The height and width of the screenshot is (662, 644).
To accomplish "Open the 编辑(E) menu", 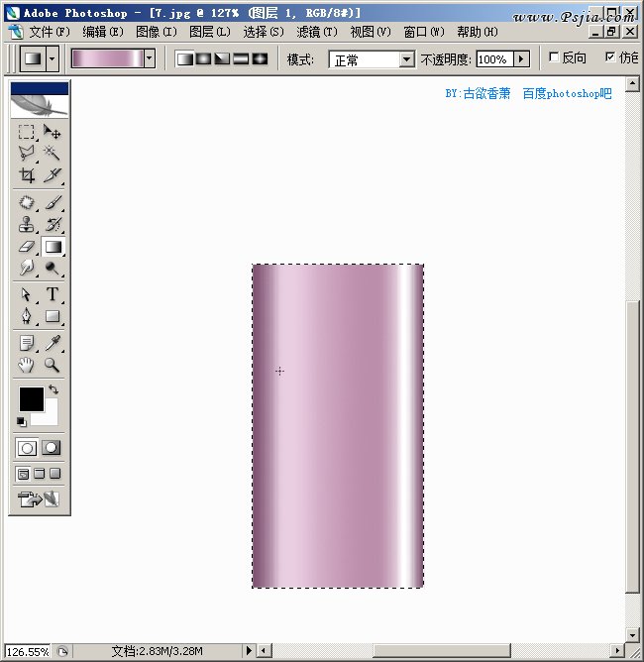I will [x=103, y=32].
